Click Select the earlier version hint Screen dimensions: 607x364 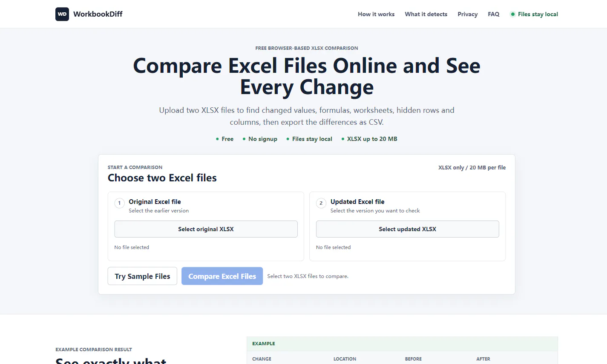(x=159, y=211)
